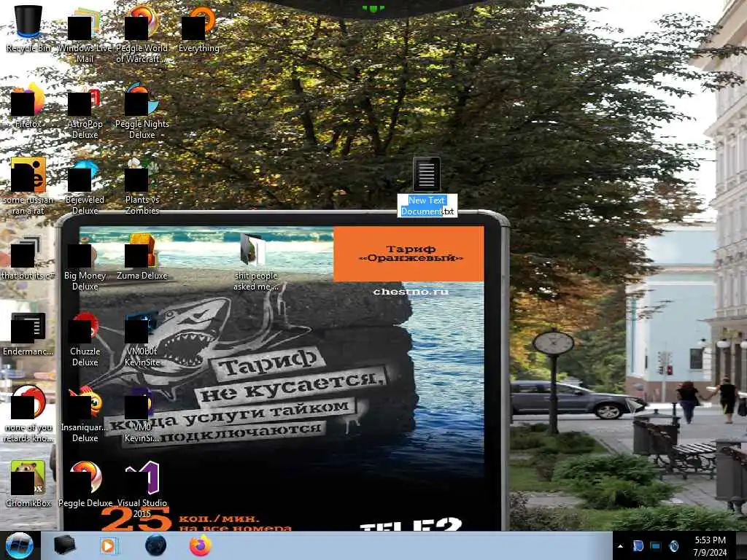This screenshot has width=747, height=560.
Task: Open the Recycle Bin desktop icon
Action: (x=28, y=28)
